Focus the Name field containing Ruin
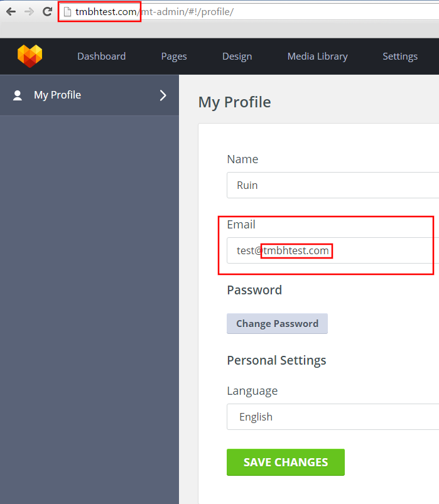The image size is (439, 504). point(333,185)
